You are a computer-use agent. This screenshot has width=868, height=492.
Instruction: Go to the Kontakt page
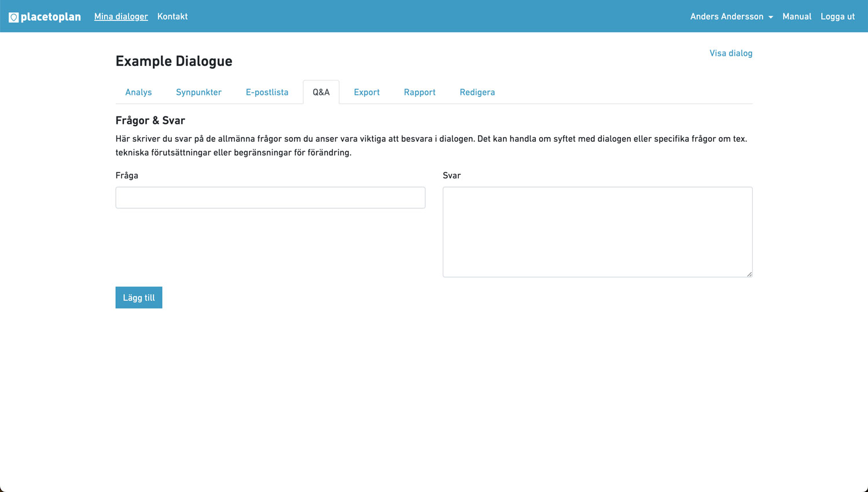172,16
